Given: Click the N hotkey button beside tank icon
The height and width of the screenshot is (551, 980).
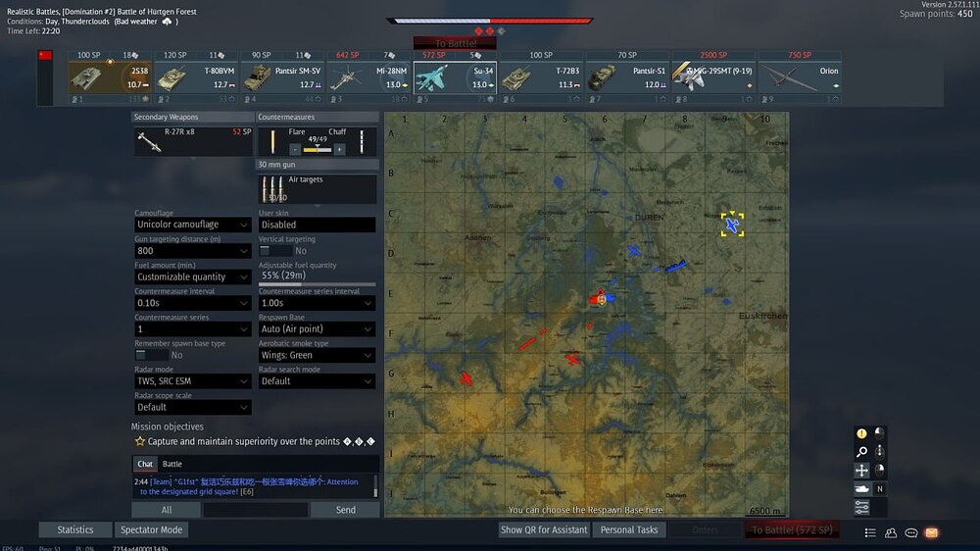Looking at the screenshot, I should coord(879,489).
